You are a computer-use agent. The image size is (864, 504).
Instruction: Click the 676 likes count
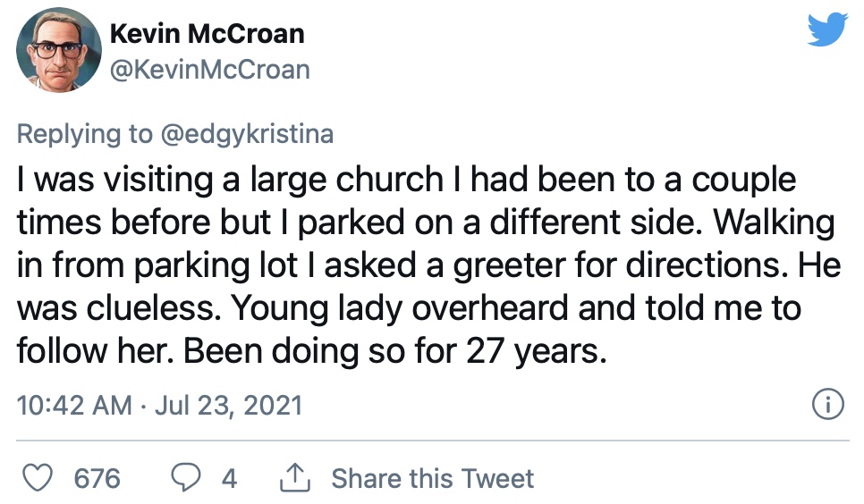97,478
